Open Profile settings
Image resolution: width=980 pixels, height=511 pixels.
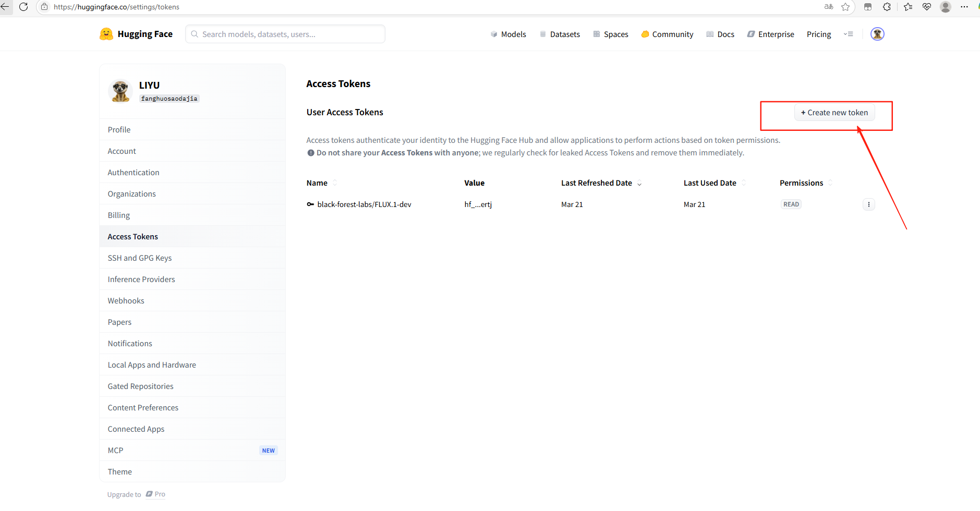click(x=192, y=129)
